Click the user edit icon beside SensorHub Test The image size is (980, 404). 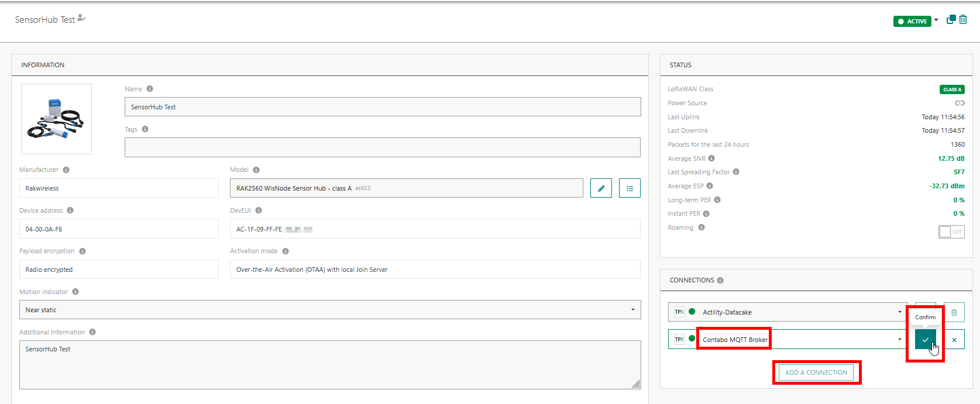point(82,18)
